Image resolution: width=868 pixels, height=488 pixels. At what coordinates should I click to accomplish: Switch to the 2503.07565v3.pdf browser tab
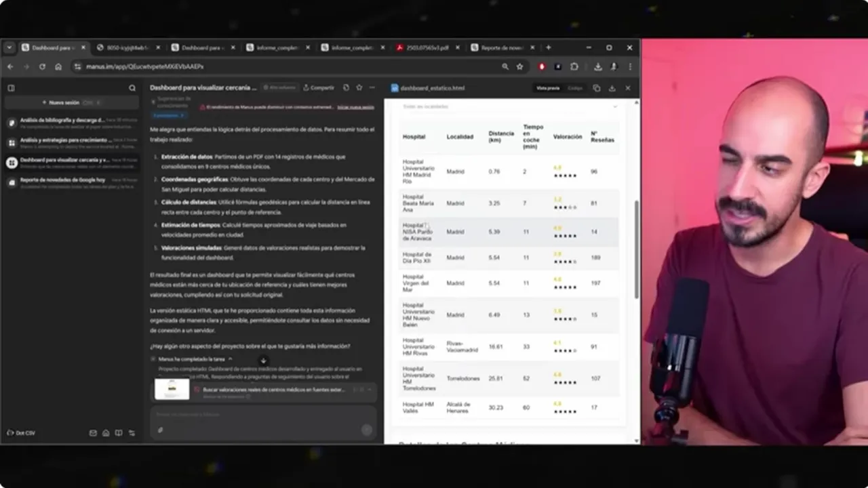click(x=428, y=48)
